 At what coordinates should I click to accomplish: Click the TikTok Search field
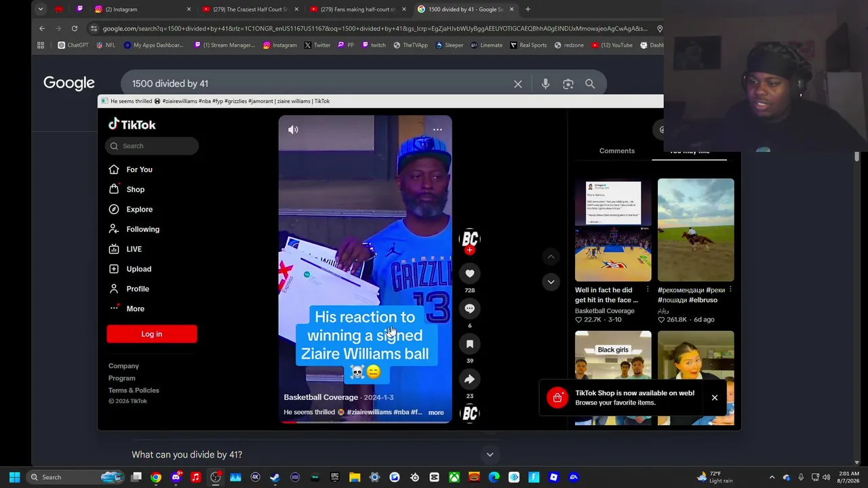152,146
